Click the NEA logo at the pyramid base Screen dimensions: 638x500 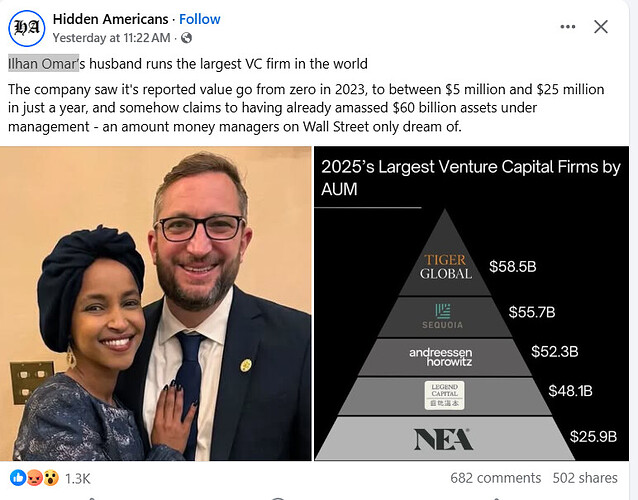tap(445, 438)
